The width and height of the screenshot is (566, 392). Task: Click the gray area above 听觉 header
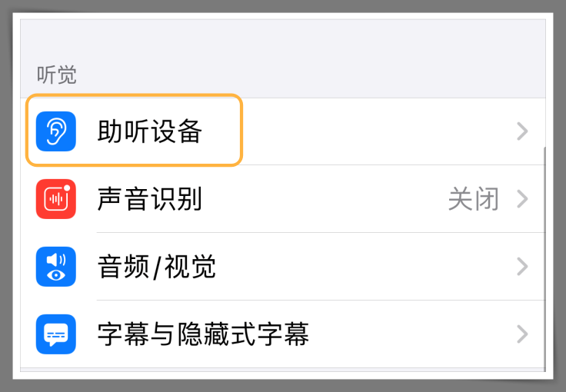[283, 40]
